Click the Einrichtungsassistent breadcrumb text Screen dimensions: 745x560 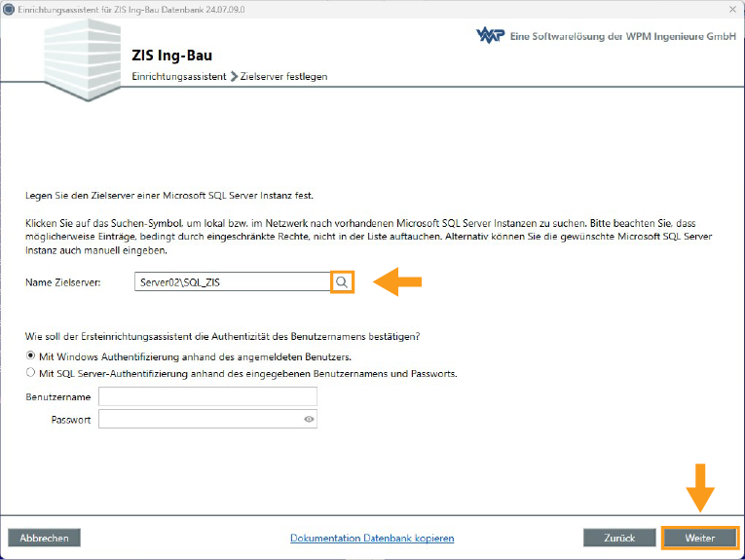click(179, 77)
